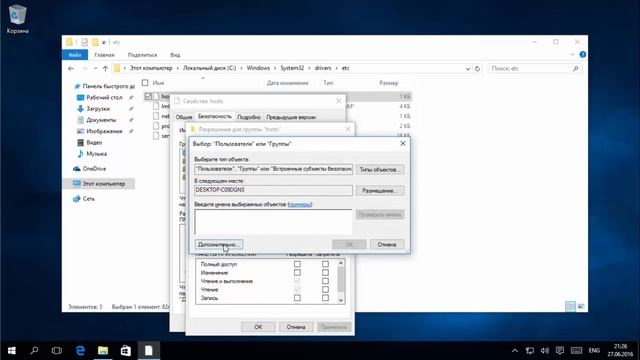This screenshot has height=360, width=640.
Task: Expand the chevron after System32 breadcrumb
Action: point(309,68)
